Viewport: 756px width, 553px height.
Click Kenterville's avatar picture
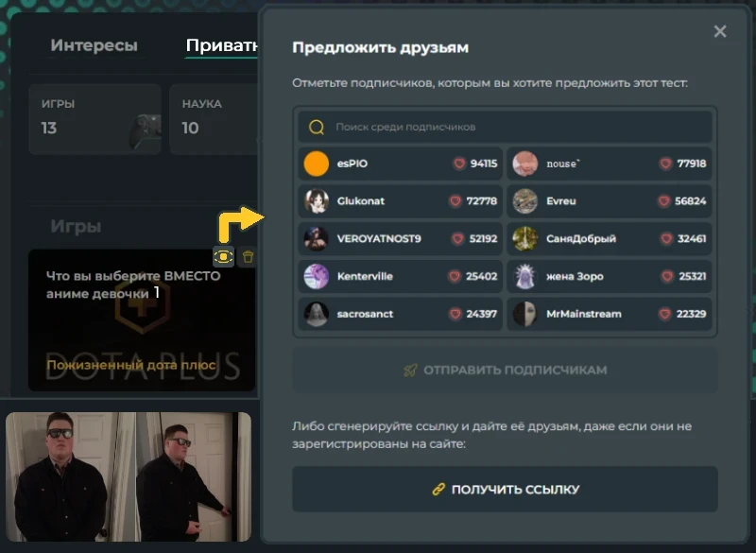point(317,276)
